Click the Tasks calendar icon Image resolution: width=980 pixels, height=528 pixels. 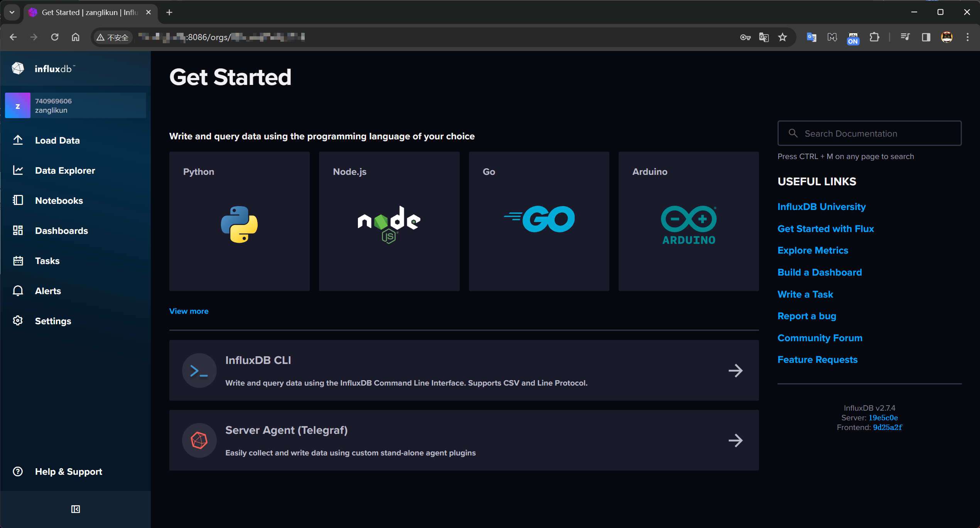18,261
